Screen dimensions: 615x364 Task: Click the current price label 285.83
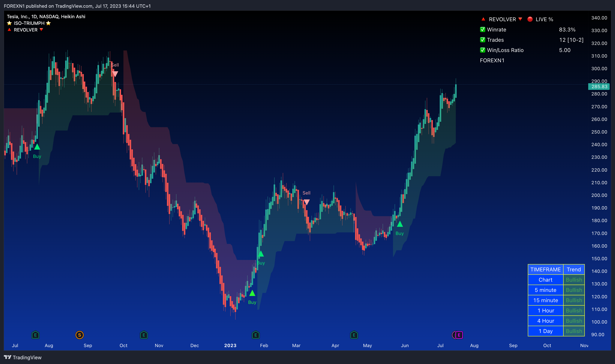pyautogui.click(x=599, y=87)
